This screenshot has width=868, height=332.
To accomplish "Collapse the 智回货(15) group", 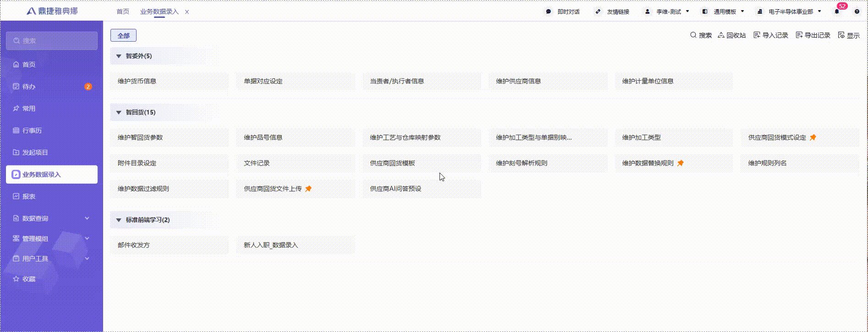I will (x=119, y=112).
